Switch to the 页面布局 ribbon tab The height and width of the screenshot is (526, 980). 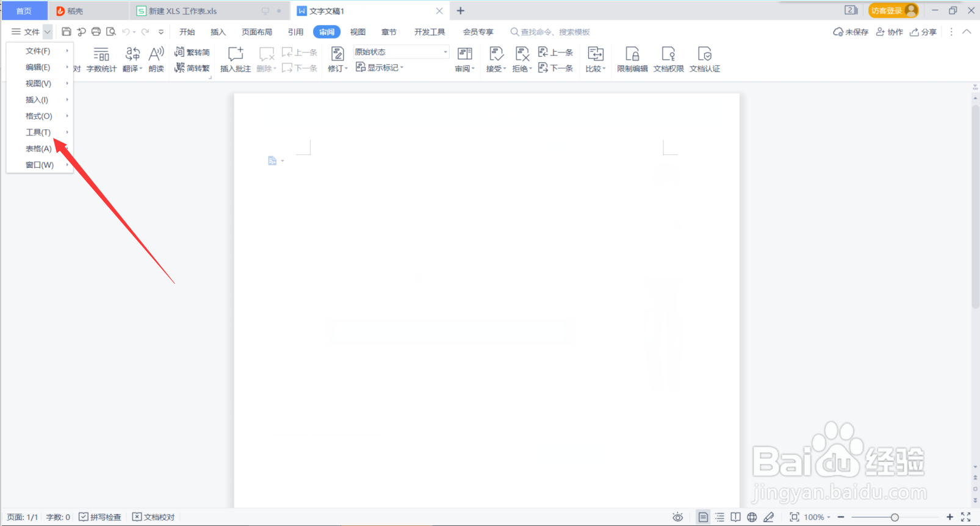[x=257, y=32]
